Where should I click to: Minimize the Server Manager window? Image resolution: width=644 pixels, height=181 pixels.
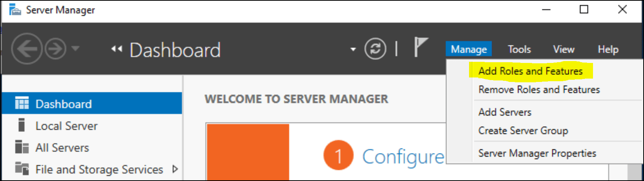[546, 10]
